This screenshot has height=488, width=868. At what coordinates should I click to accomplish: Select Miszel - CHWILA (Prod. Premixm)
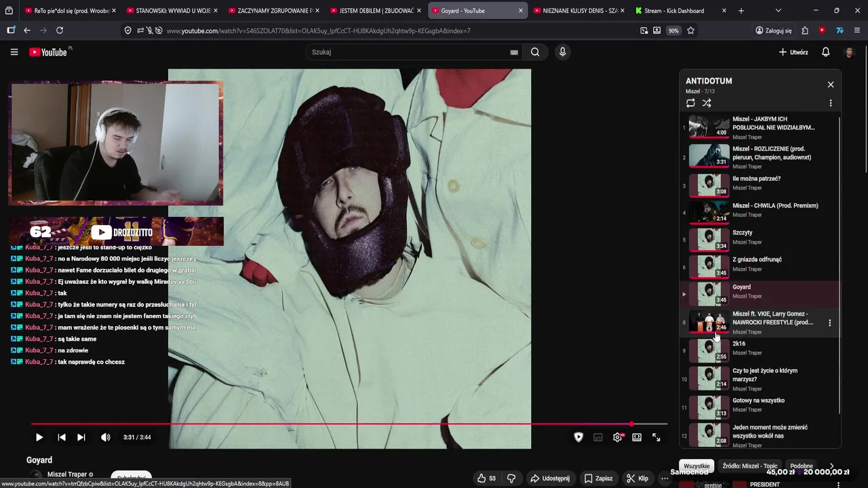coord(760,212)
